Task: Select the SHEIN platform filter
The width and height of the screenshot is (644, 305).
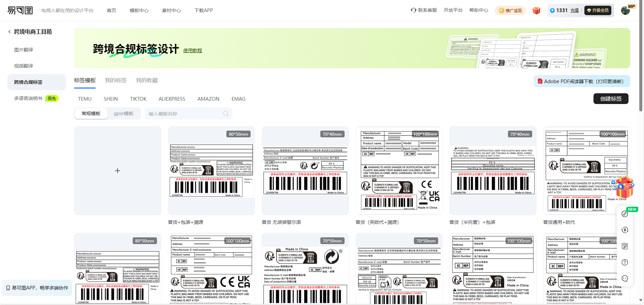Action: (x=111, y=99)
